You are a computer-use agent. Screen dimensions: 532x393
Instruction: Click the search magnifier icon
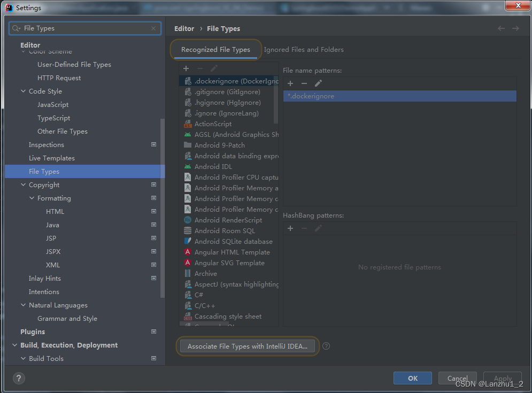(16, 28)
